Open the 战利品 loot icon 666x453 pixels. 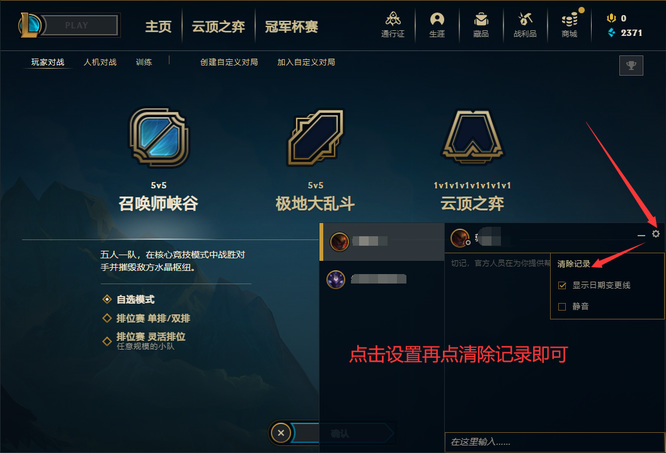click(x=525, y=25)
